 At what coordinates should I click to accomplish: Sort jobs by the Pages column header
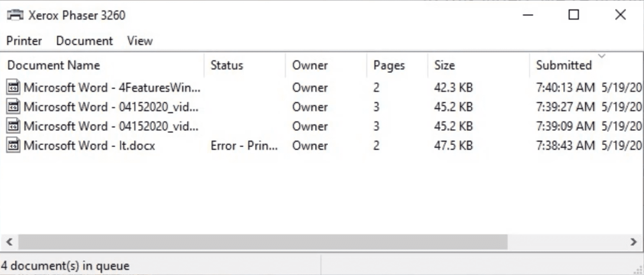click(388, 65)
